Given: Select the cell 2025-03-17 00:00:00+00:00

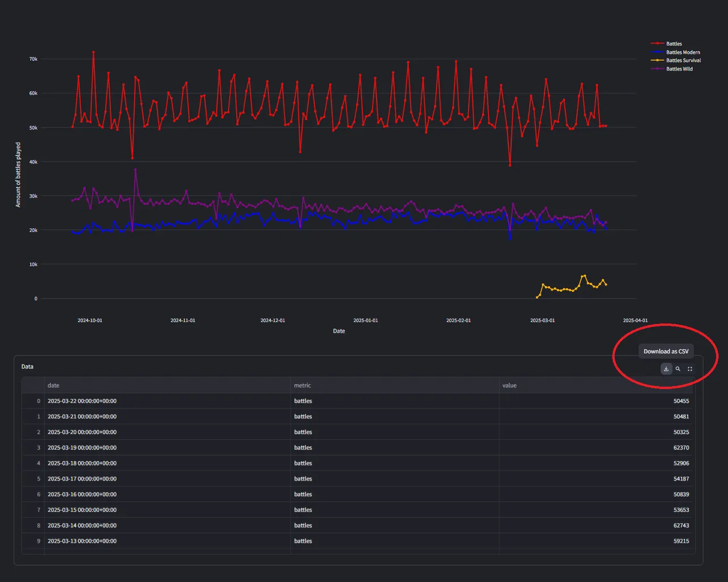Looking at the screenshot, I should coord(167,478).
